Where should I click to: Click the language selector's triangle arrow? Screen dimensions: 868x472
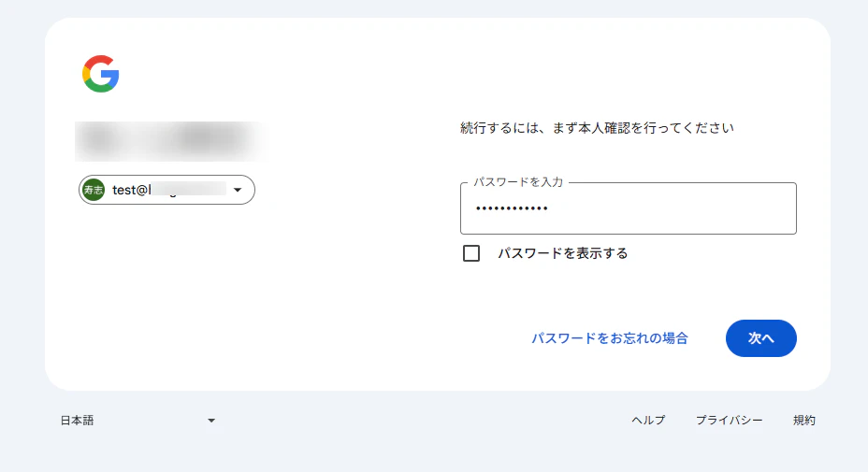coord(210,421)
